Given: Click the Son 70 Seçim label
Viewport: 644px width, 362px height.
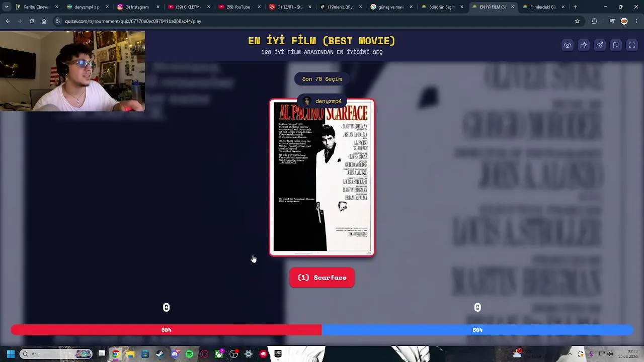Looking at the screenshot, I should point(322,79).
